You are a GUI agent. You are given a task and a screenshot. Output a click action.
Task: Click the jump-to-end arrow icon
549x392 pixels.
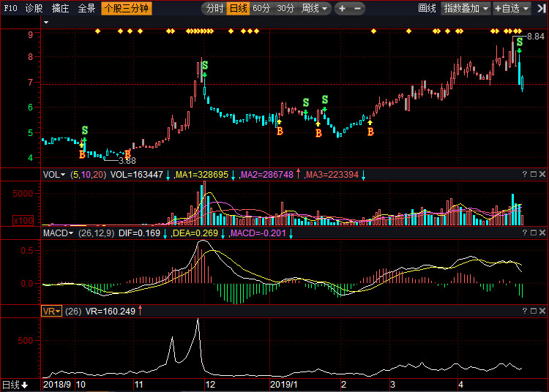pyautogui.click(x=541, y=8)
